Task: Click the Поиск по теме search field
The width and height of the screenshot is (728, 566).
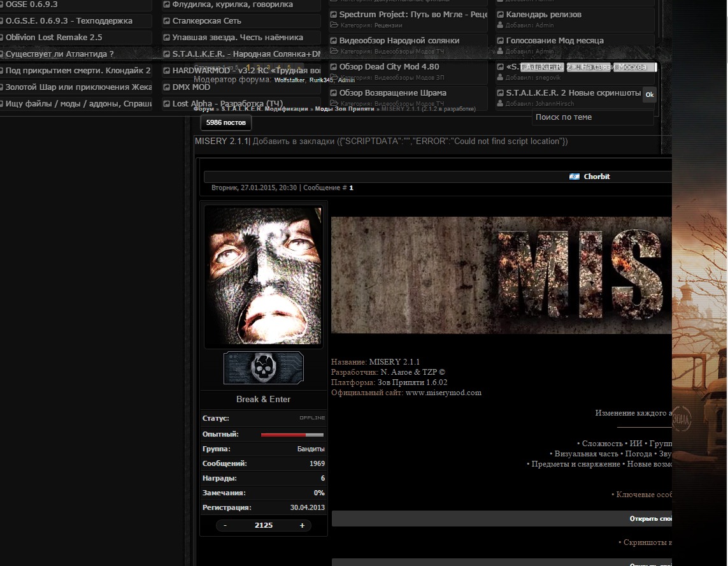Action: tap(592, 117)
